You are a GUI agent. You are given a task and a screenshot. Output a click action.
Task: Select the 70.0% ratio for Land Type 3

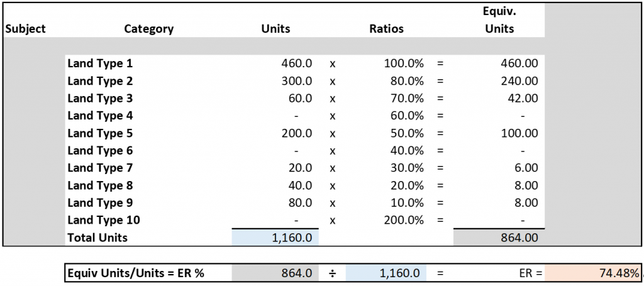coord(404,99)
